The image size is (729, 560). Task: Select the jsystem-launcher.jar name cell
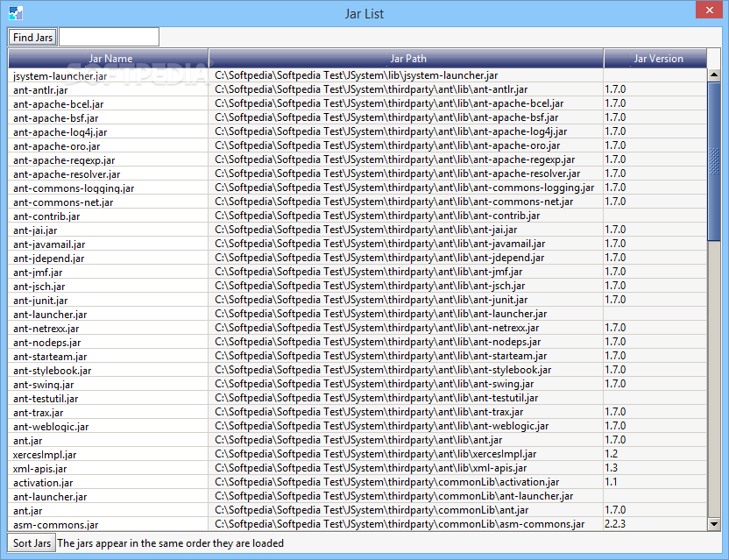pos(109,76)
